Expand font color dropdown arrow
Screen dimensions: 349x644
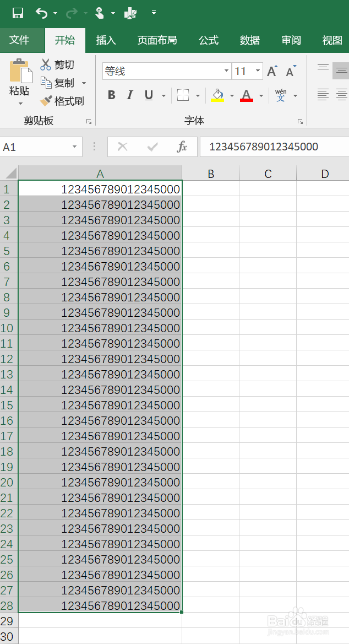pyautogui.click(x=261, y=96)
